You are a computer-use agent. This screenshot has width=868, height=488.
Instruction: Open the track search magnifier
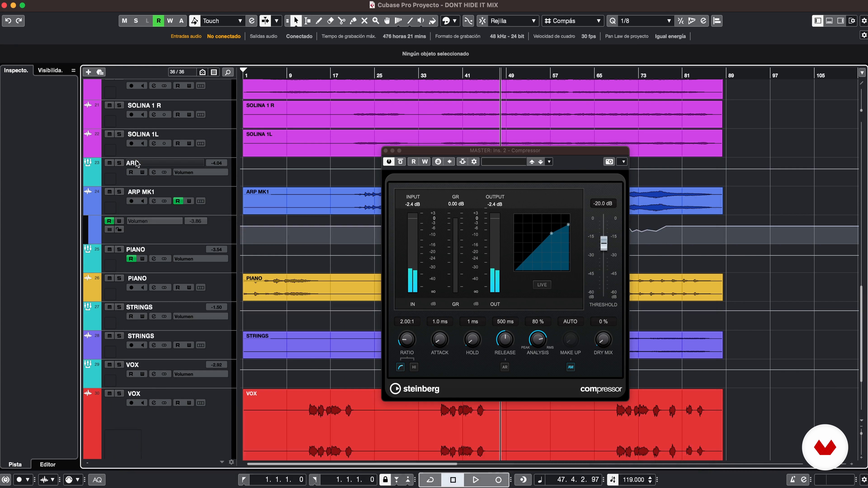228,72
